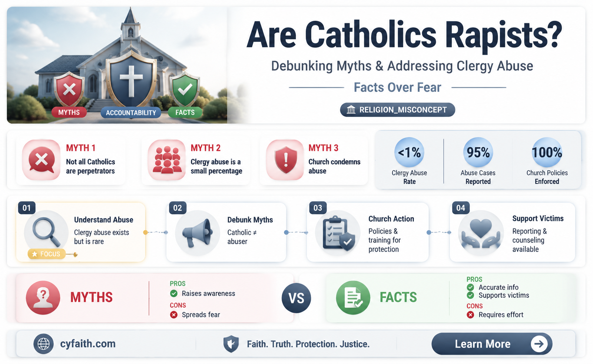Click Reporting & counseling available text
The image size is (593, 364).
coord(530,240)
